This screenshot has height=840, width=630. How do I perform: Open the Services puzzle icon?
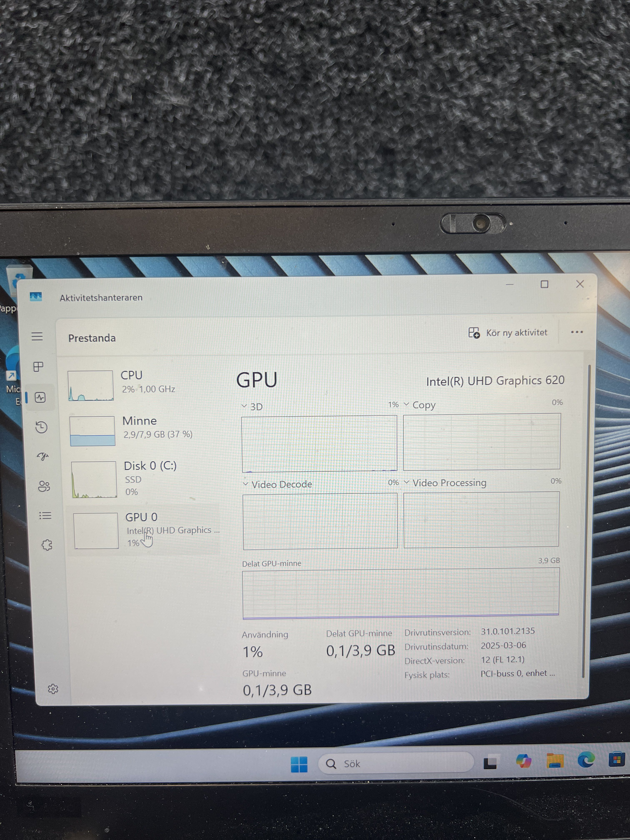point(47,545)
